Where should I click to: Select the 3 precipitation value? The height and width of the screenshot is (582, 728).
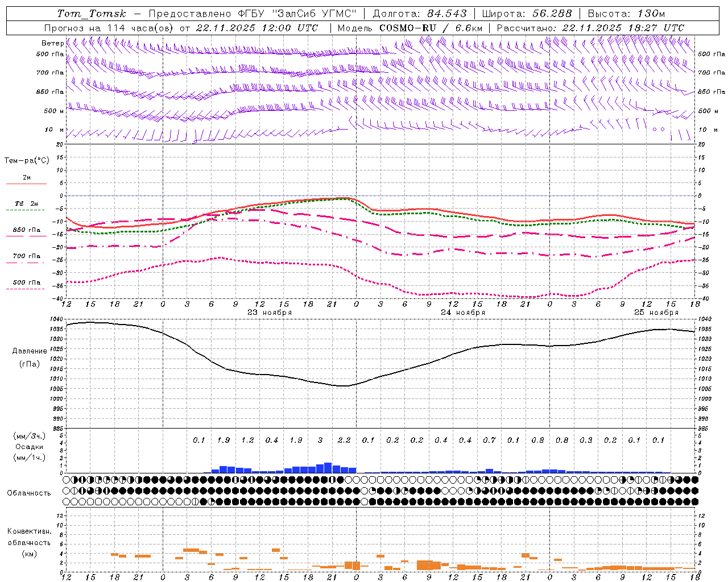(320, 440)
